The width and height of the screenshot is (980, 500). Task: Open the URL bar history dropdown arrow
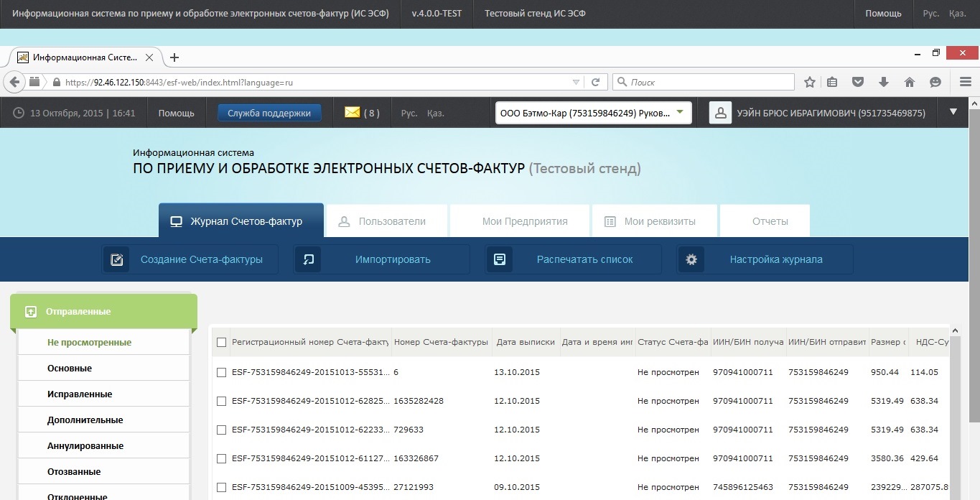pos(576,82)
